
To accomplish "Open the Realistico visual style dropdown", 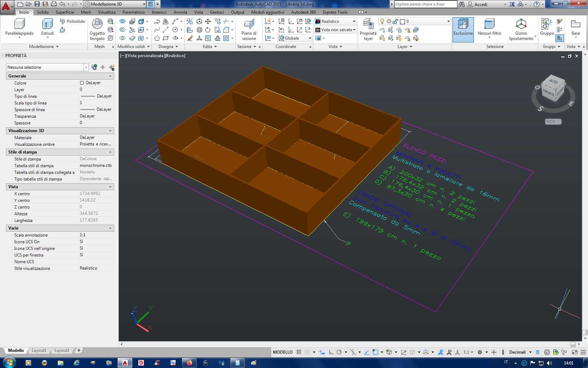I will (335, 21).
